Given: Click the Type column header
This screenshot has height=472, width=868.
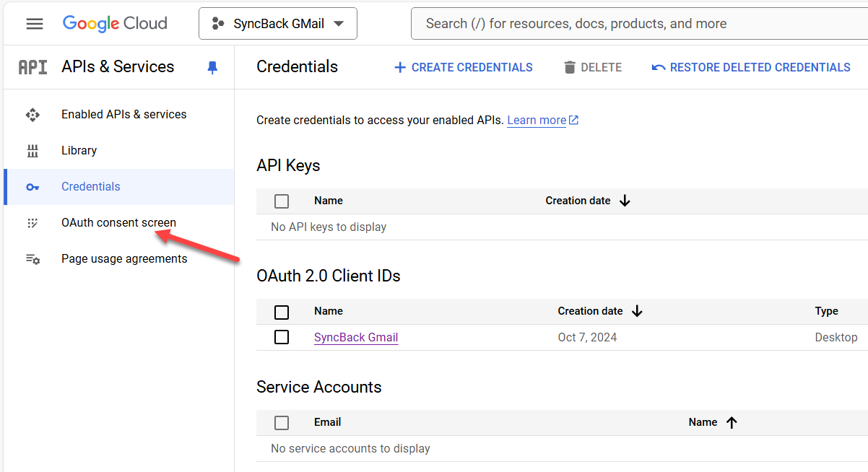Looking at the screenshot, I should [827, 311].
